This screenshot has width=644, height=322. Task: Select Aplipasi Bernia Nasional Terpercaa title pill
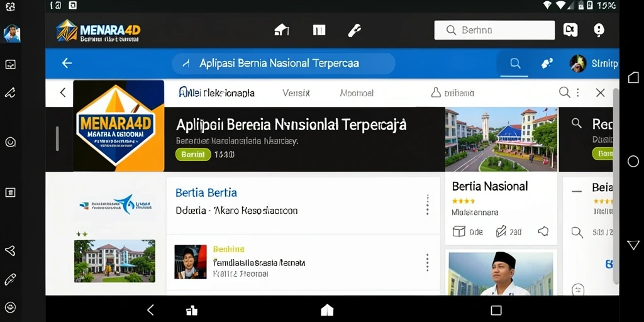point(284,64)
